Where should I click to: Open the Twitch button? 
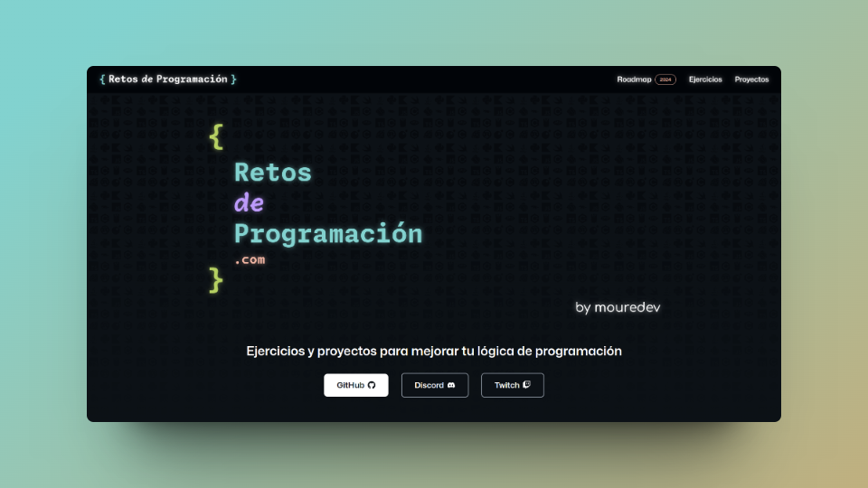[512, 385]
